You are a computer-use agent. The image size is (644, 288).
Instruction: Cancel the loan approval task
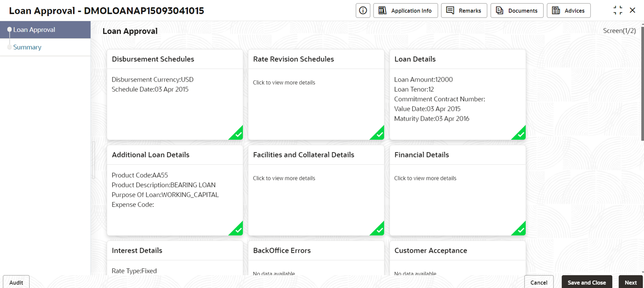tap(539, 282)
